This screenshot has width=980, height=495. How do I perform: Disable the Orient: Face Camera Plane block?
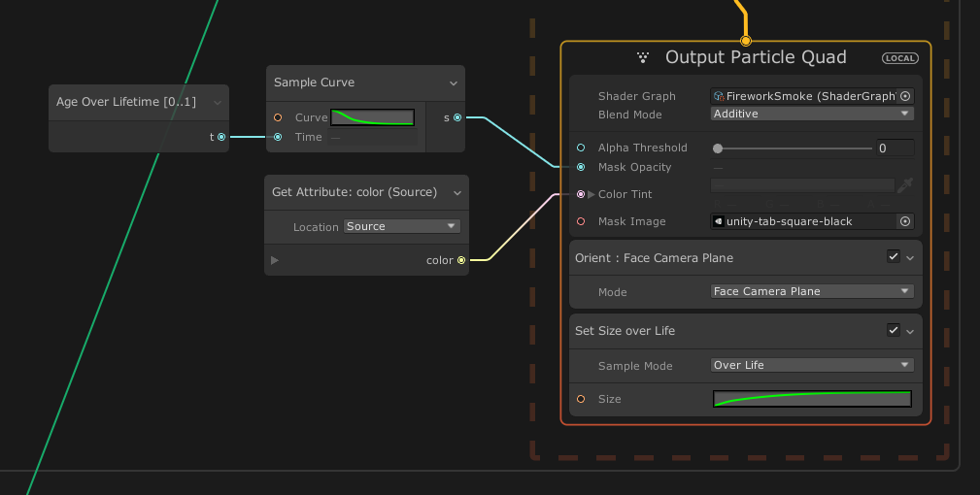pos(894,257)
